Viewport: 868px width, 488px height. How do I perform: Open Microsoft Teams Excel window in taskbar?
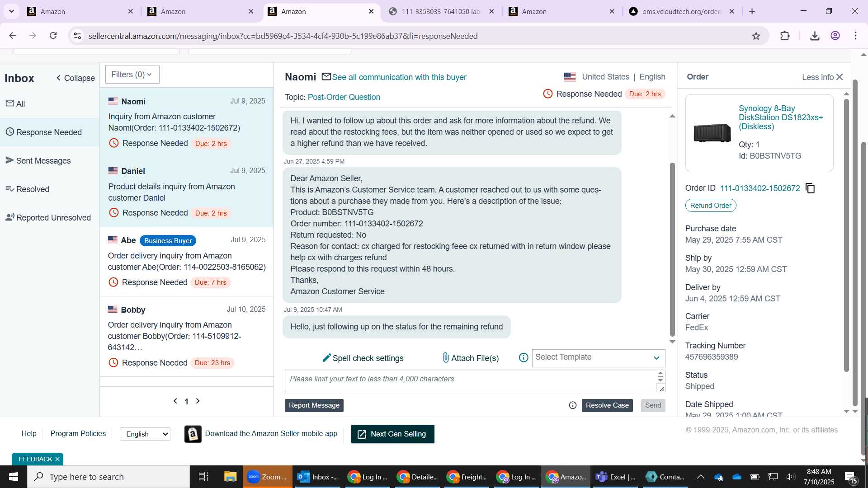tap(615, 477)
